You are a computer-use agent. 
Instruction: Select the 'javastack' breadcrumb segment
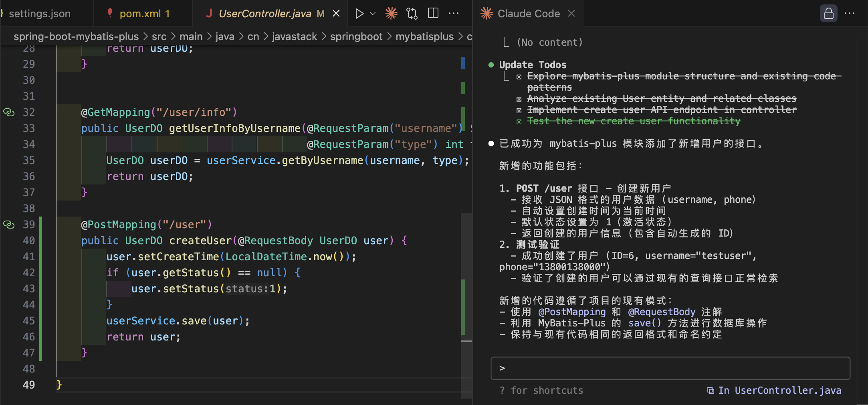tap(294, 36)
